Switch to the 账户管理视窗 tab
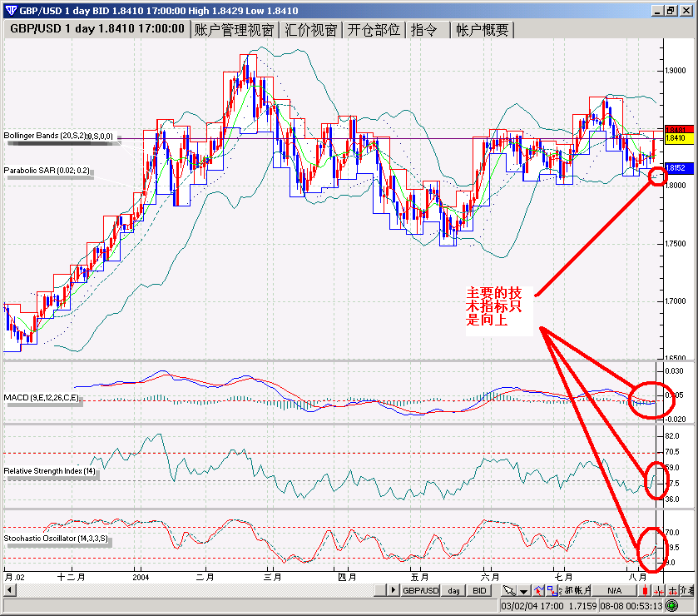The image size is (698, 616). pos(234,29)
